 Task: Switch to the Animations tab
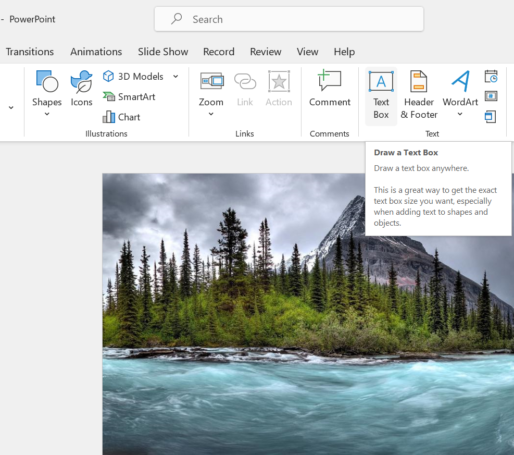pyautogui.click(x=96, y=52)
